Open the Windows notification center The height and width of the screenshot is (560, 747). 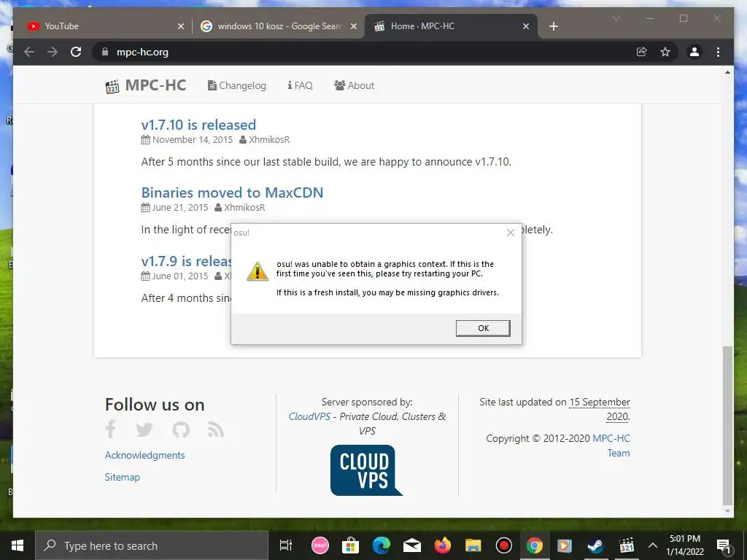point(724,545)
